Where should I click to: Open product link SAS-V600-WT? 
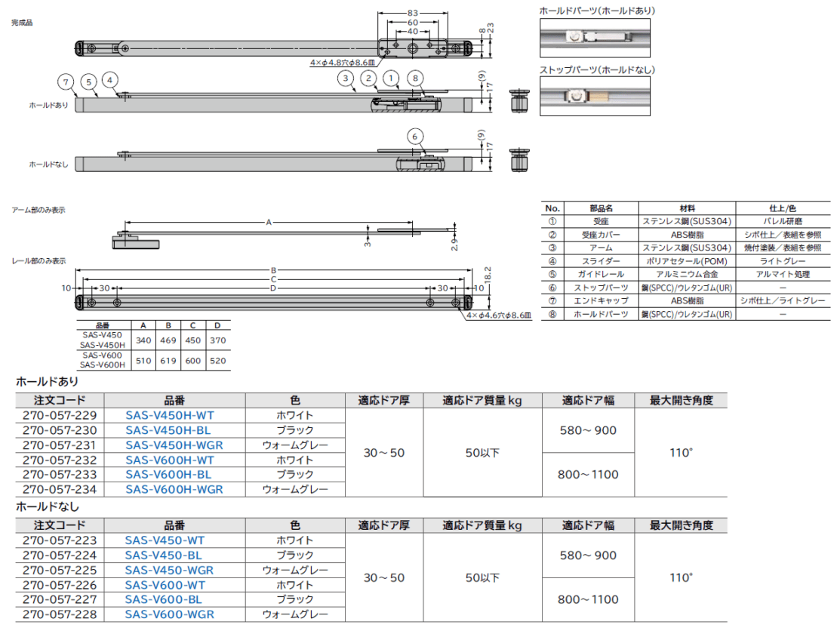[165, 586]
